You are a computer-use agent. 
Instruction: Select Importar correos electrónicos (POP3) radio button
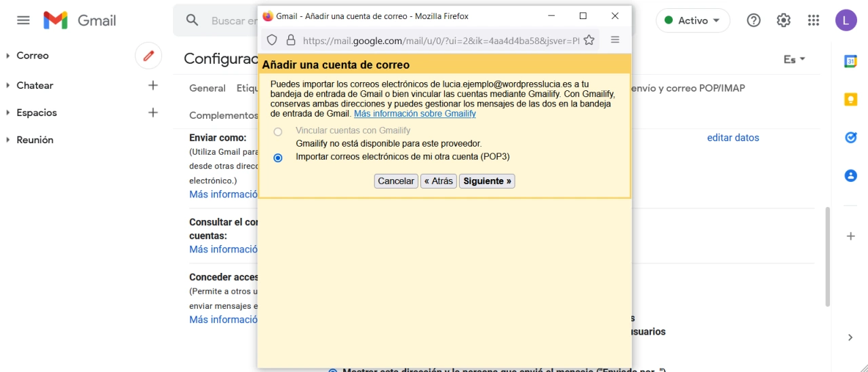point(277,157)
